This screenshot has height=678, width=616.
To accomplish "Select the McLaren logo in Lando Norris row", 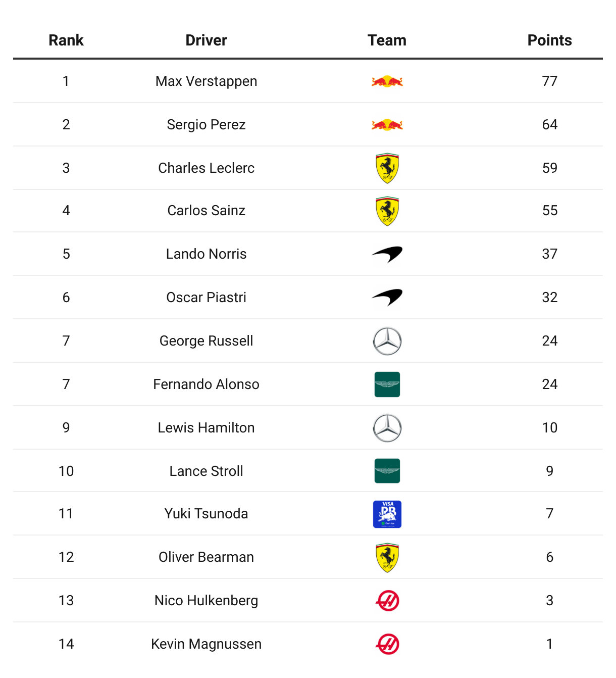I will [387, 254].
